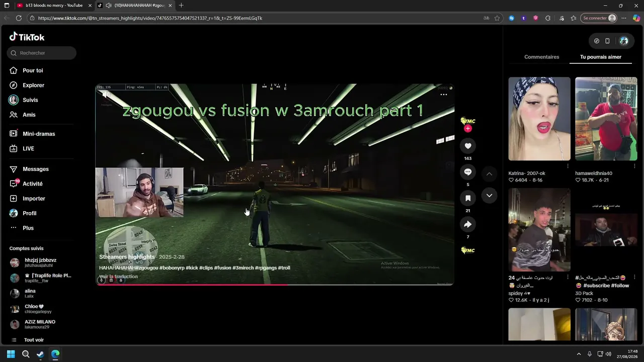The width and height of the screenshot is (644, 362).
Task: Open the Katrina- 2007-ok video thumbnail
Action: [539, 119]
